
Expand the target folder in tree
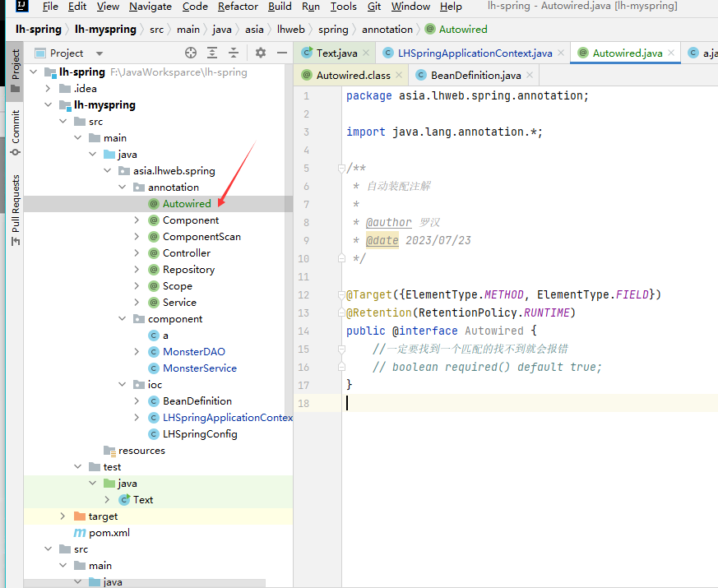pyautogui.click(x=63, y=516)
